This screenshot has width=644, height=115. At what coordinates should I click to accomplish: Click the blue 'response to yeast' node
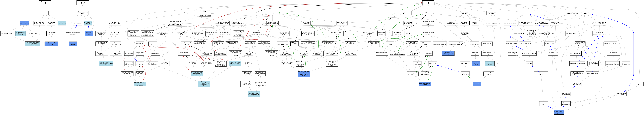coord(476,64)
